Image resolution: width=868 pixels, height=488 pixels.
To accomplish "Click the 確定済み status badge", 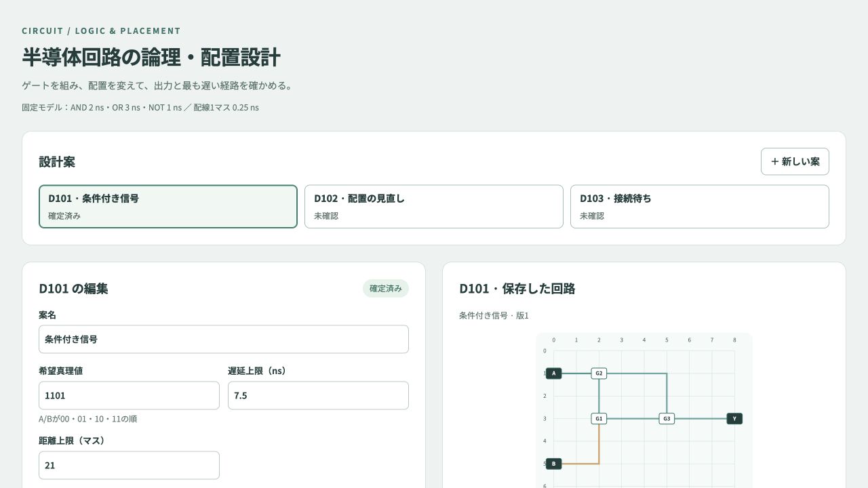I will point(386,288).
